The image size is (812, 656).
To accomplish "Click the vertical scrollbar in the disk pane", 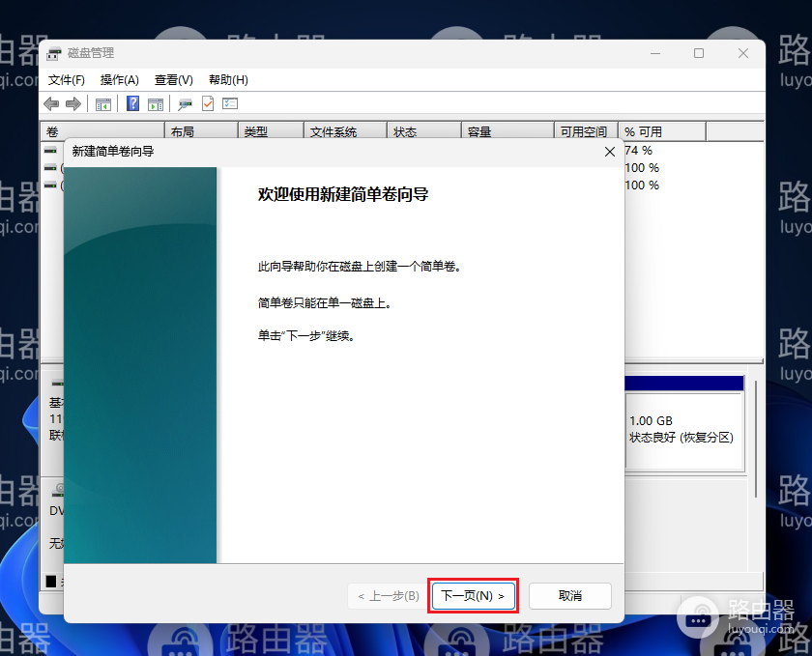I will click(x=756, y=439).
